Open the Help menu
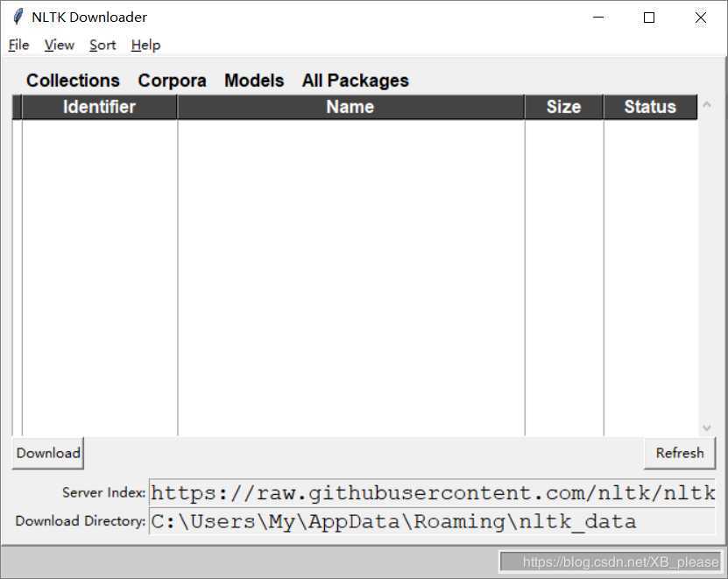Screen dimensions: 728x579 pyautogui.click(x=145, y=45)
